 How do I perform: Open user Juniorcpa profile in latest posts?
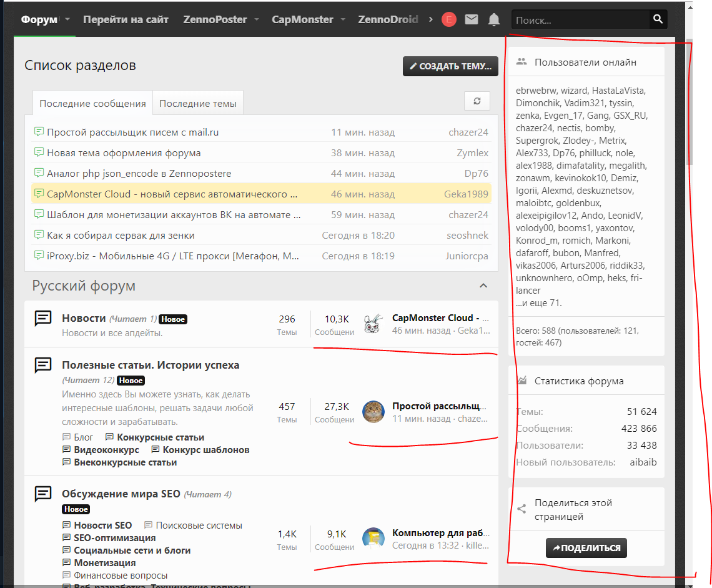pos(467,256)
